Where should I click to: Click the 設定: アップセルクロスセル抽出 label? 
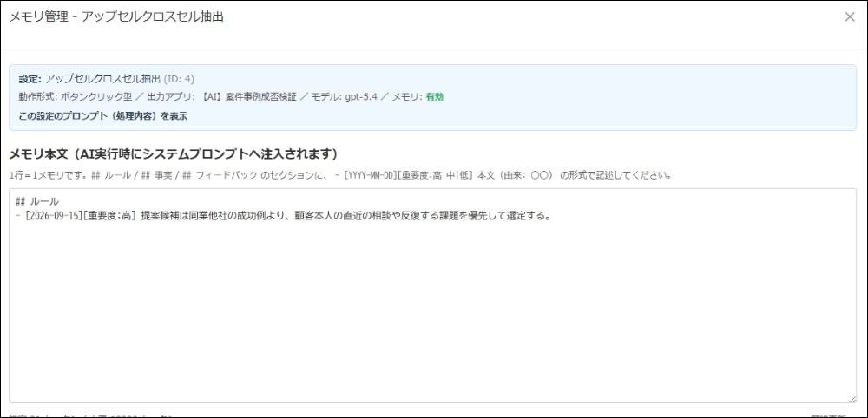pos(89,79)
